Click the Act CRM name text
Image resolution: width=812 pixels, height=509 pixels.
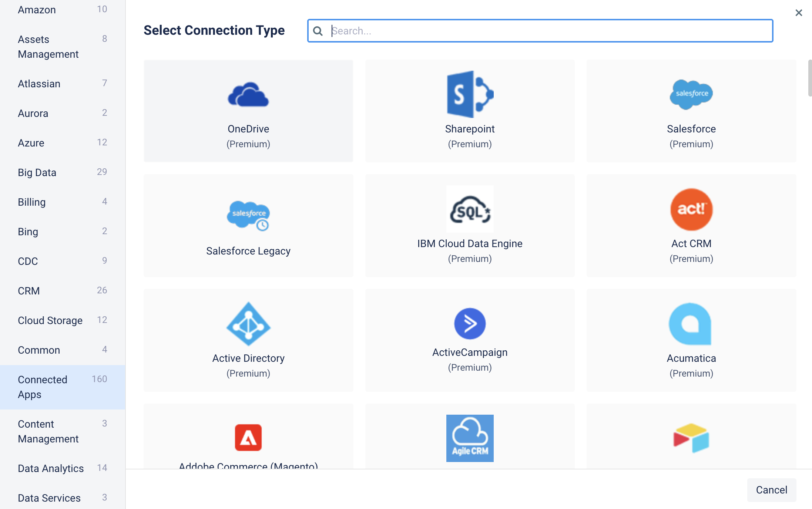click(x=691, y=243)
